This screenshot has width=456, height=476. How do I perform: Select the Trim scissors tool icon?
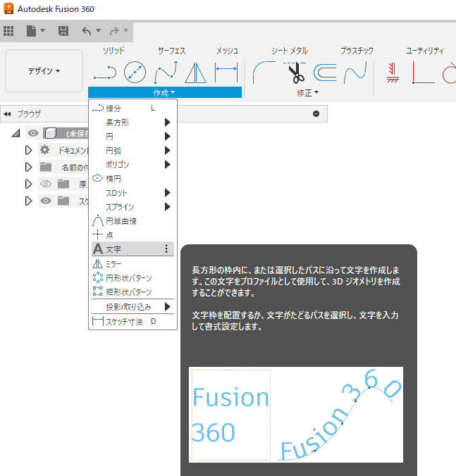coord(295,73)
